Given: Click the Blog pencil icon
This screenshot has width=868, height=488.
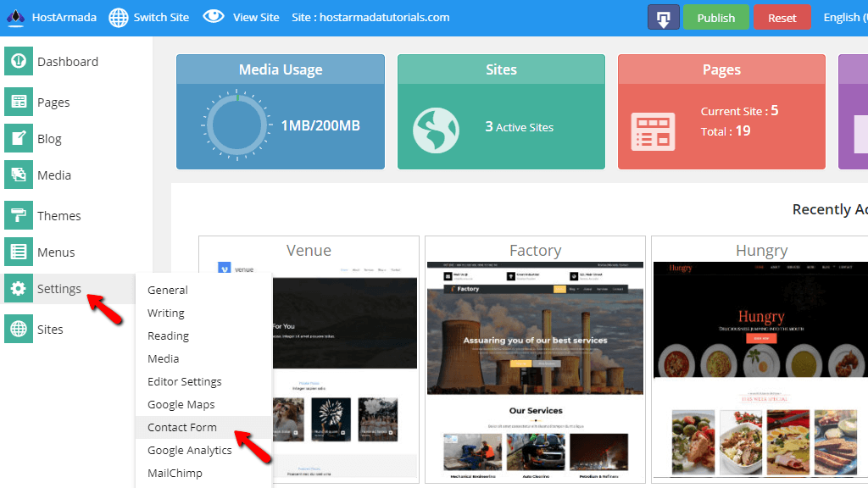Looking at the screenshot, I should (x=19, y=138).
